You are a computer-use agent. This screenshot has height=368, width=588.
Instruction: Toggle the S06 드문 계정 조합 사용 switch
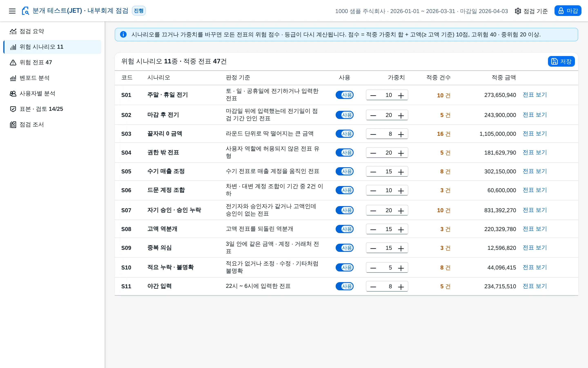pyautogui.click(x=344, y=190)
